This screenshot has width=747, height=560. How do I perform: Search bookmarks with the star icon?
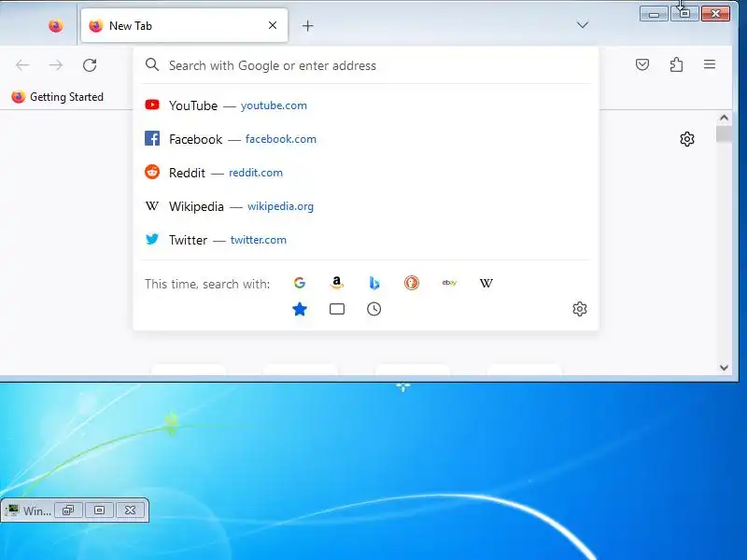(300, 309)
